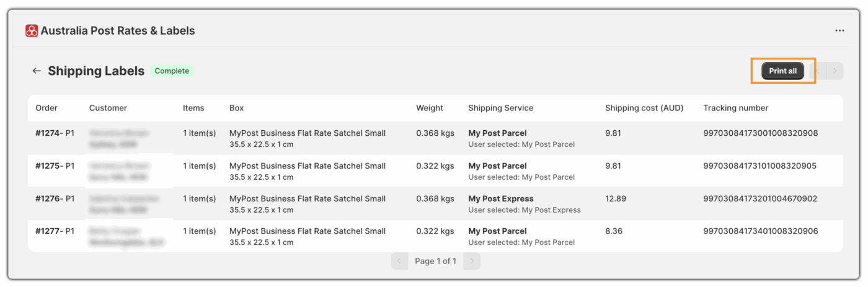Open order #1274 link

point(48,133)
